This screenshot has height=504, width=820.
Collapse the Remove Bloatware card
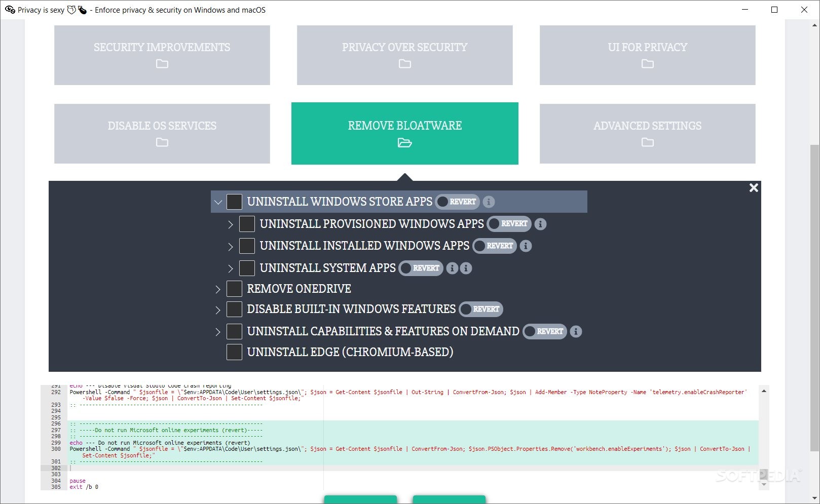click(405, 133)
